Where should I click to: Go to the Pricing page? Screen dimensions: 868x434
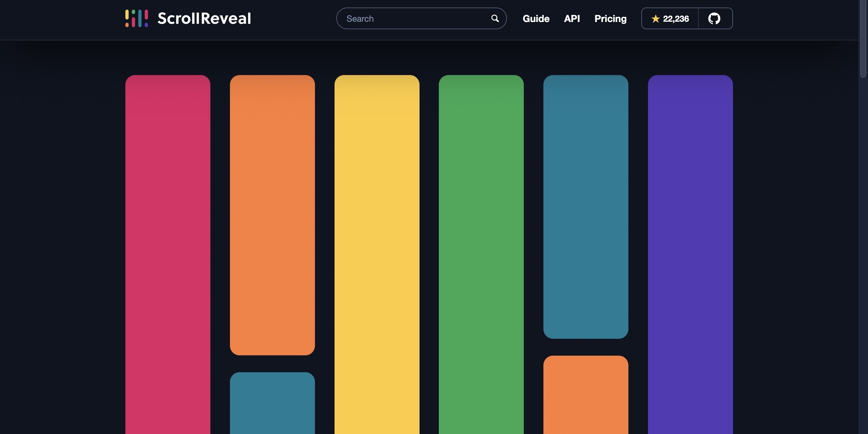610,18
